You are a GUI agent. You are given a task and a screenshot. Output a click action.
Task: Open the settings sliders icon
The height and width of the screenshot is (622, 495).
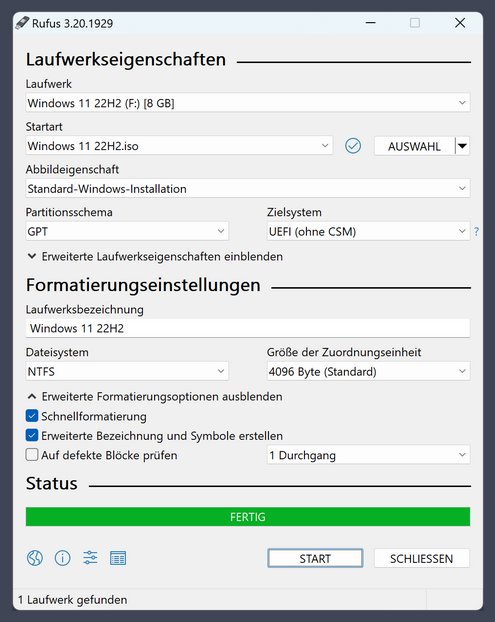tap(90, 558)
